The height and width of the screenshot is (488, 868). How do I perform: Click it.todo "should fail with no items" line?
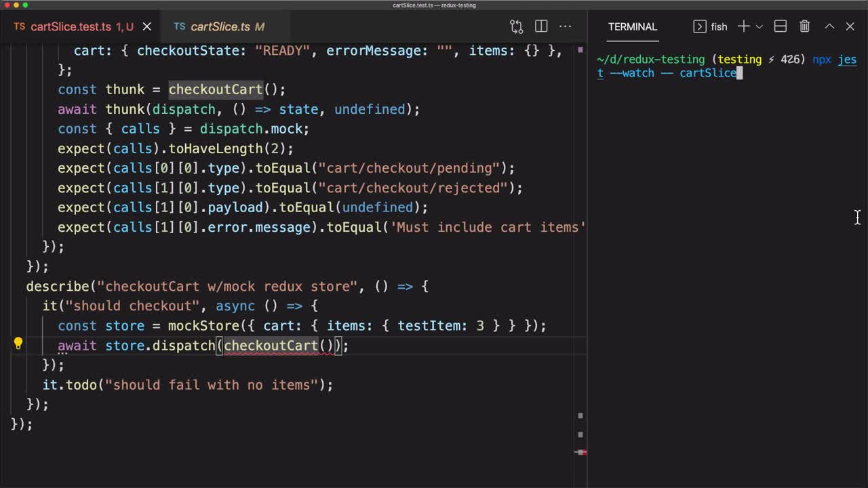(x=188, y=385)
